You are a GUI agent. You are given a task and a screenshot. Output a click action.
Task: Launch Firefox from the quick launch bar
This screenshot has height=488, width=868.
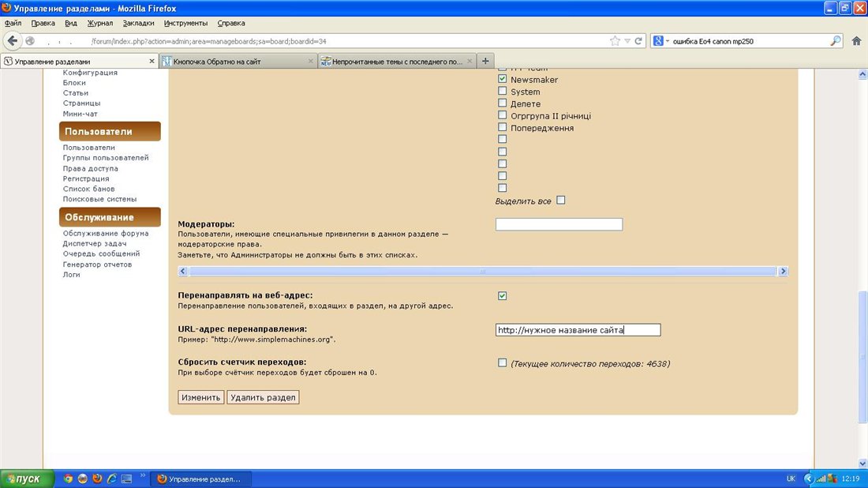pyautogui.click(x=97, y=479)
